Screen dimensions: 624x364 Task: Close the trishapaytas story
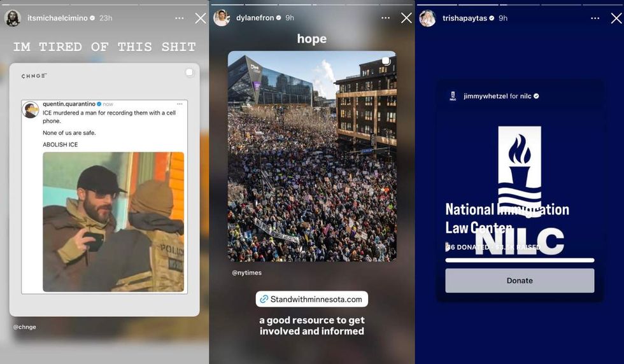[616, 18]
